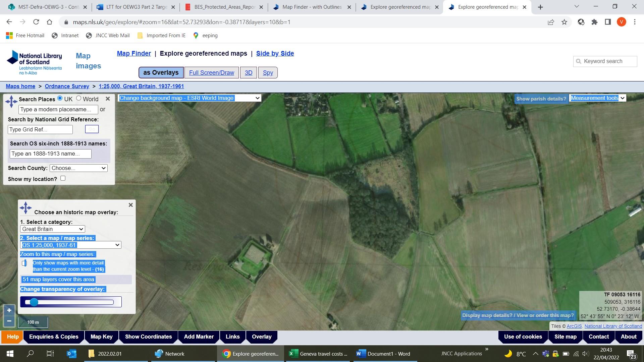Enable the Show my location checkbox
Viewport: 644px width, 362px height.
pyautogui.click(x=63, y=178)
